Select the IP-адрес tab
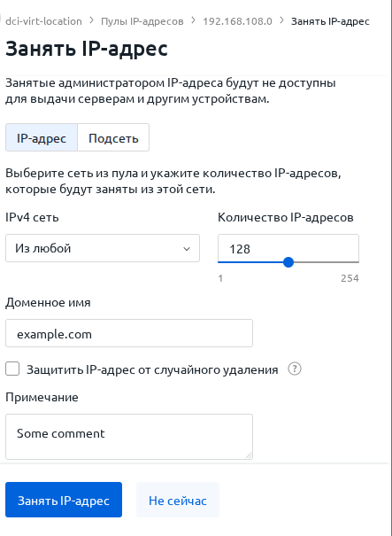392x536 pixels. [x=42, y=137]
